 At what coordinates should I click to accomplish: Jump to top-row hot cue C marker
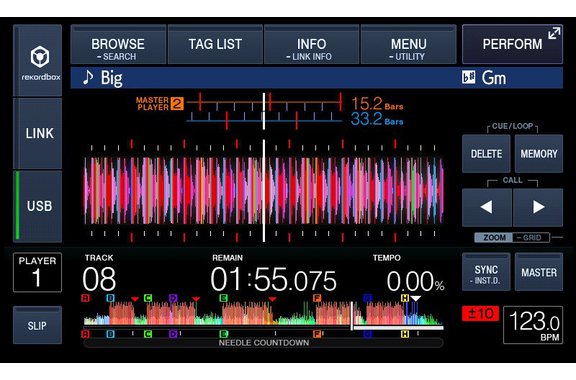pos(148,298)
